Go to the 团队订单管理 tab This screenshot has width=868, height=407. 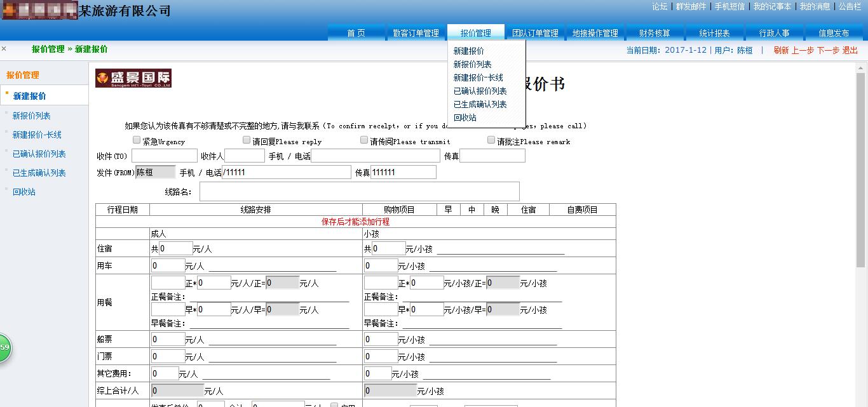(x=535, y=33)
